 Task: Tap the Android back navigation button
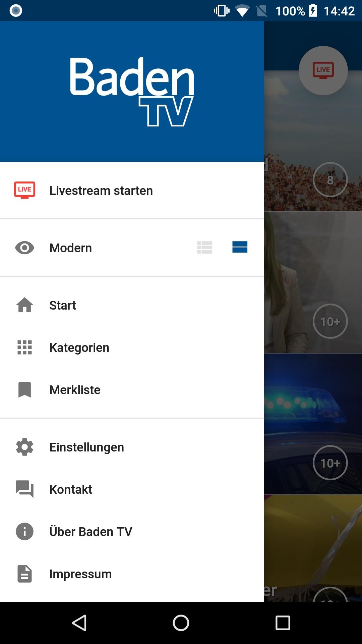point(79,623)
